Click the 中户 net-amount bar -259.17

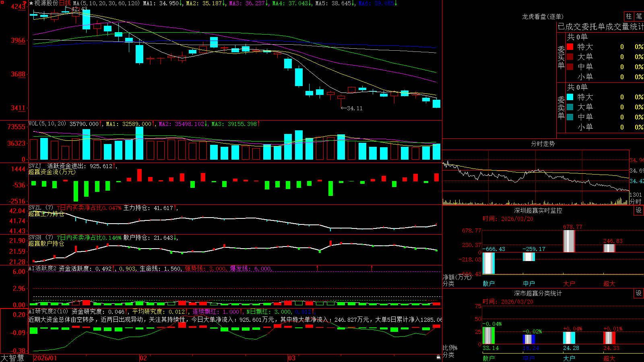[x=529, y=257]
